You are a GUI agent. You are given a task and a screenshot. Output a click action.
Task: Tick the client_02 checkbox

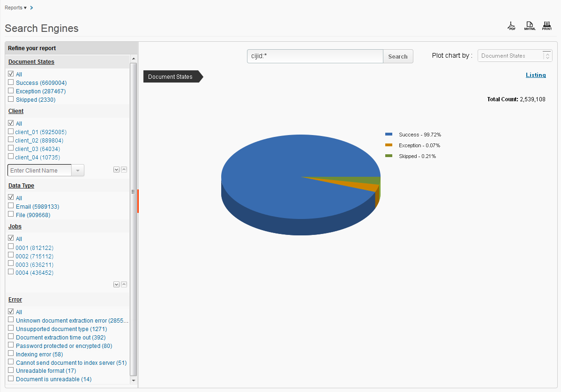point(11,140)
